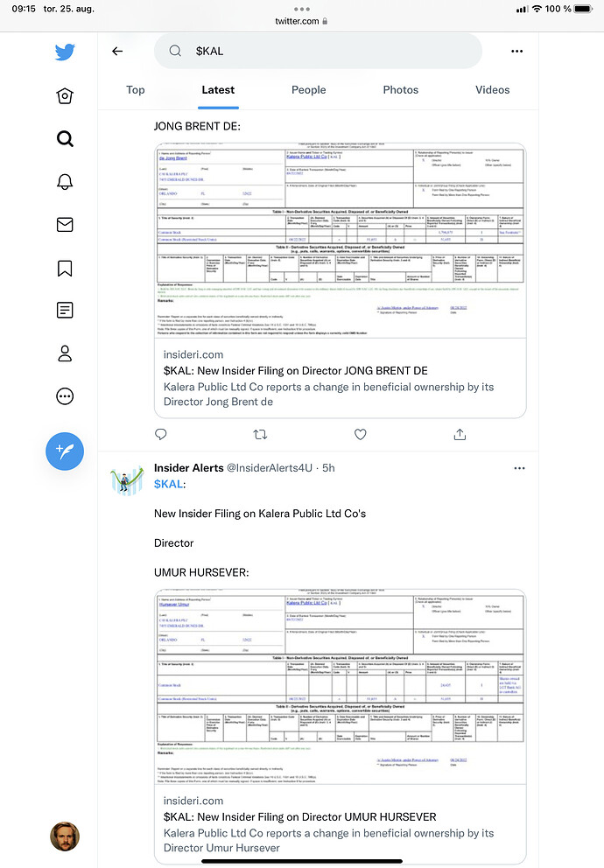Screen dimensions: 604x868
Task: Open Notifications bell icon
Action: (x=65, y=182)
